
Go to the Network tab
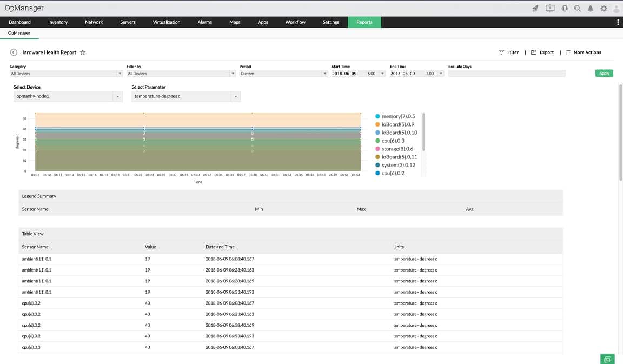[x=94, y=22]
